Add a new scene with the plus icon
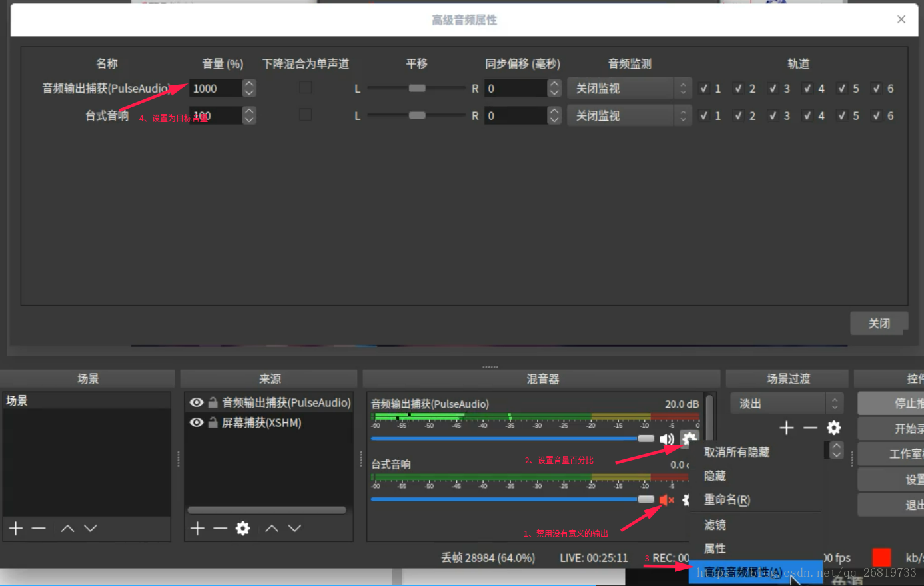Image resolution: width=924 pixels, height=586 pixels. 15,528
